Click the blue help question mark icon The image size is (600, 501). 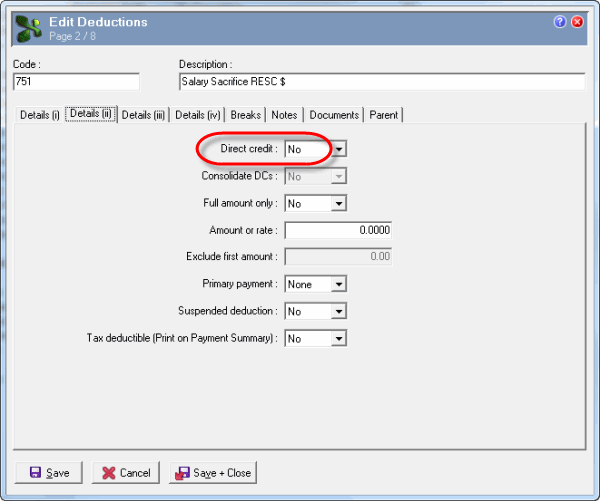(x=560, y=21)
